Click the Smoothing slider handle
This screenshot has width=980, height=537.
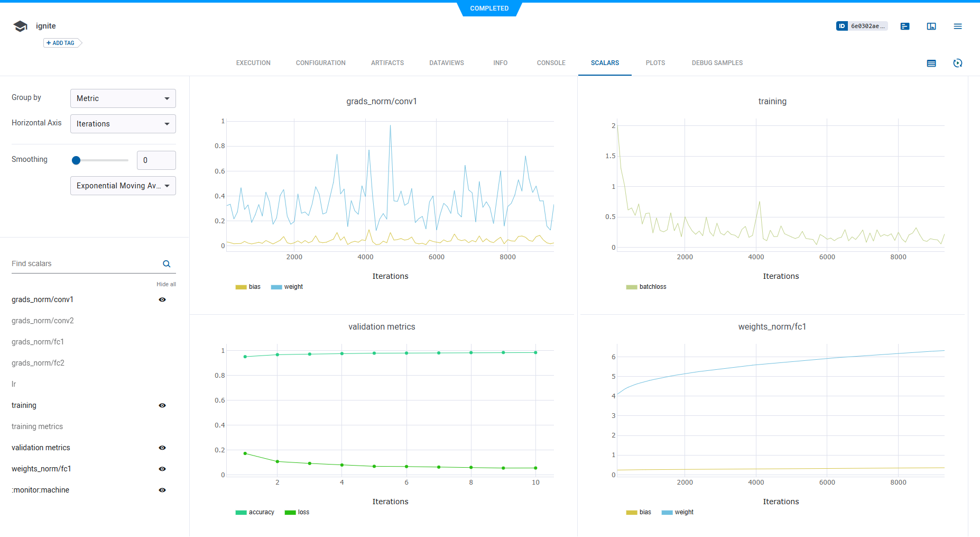point(76,160)
